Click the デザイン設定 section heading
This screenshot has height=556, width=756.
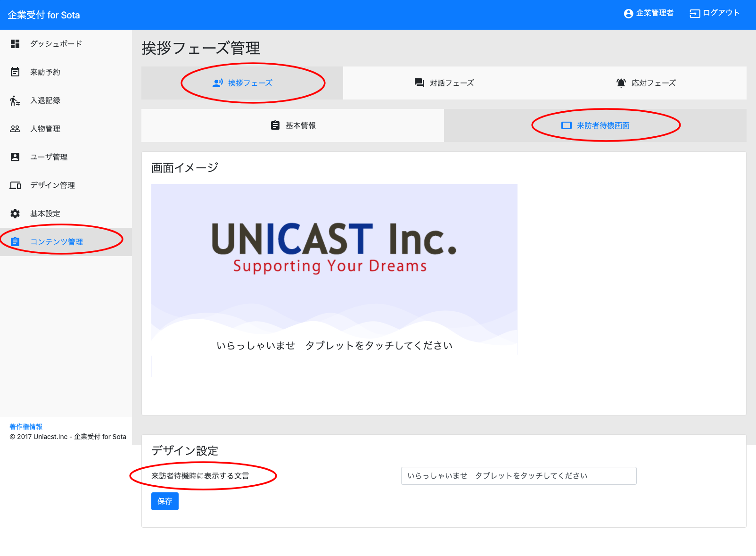[185, 451]
